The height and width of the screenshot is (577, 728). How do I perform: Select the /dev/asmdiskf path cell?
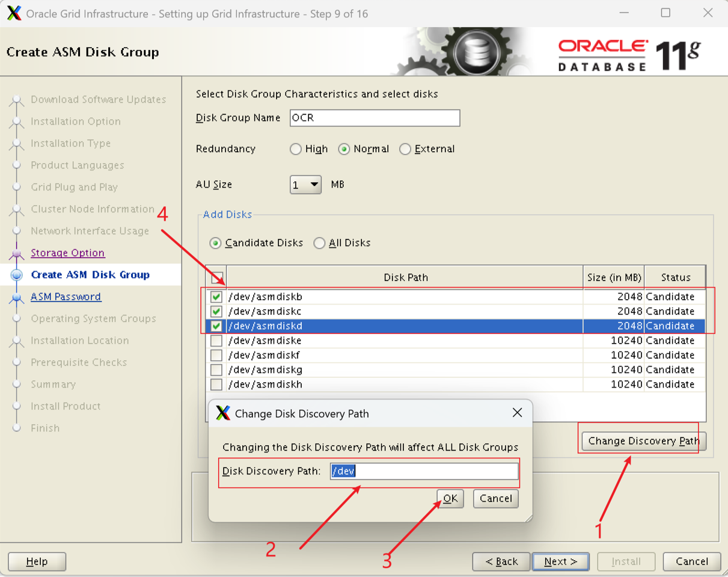pyautogui.click(x=405, y=355)
